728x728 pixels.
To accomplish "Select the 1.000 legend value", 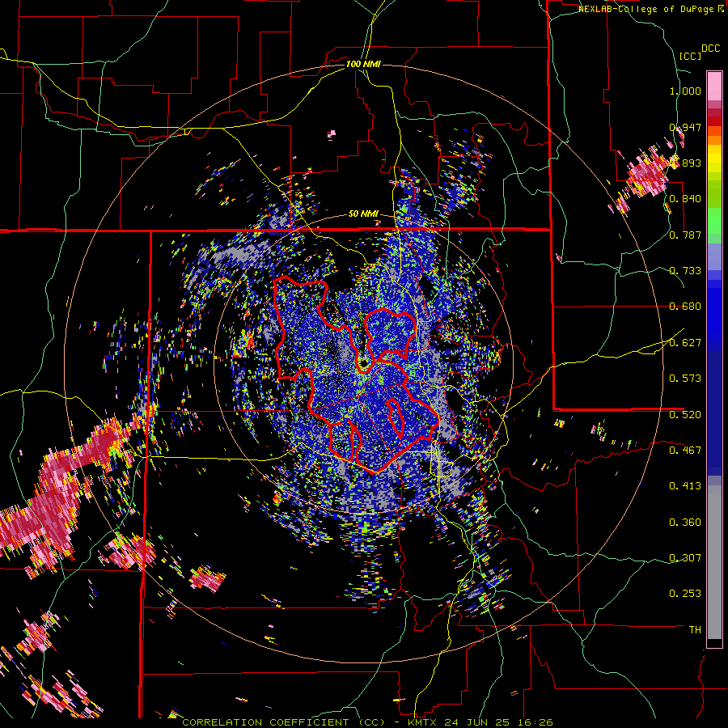I will pos(685,91).
